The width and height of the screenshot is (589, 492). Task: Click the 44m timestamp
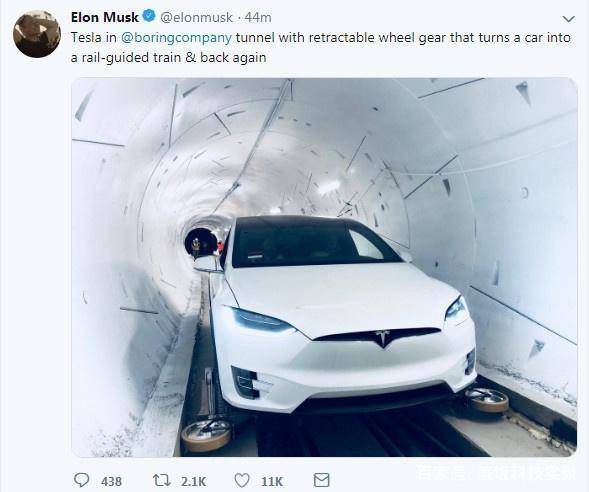[x=258, y=17]
